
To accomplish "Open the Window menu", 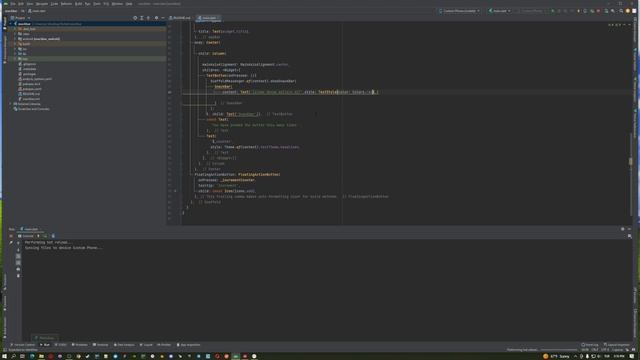I will click(x=117, y=4).
